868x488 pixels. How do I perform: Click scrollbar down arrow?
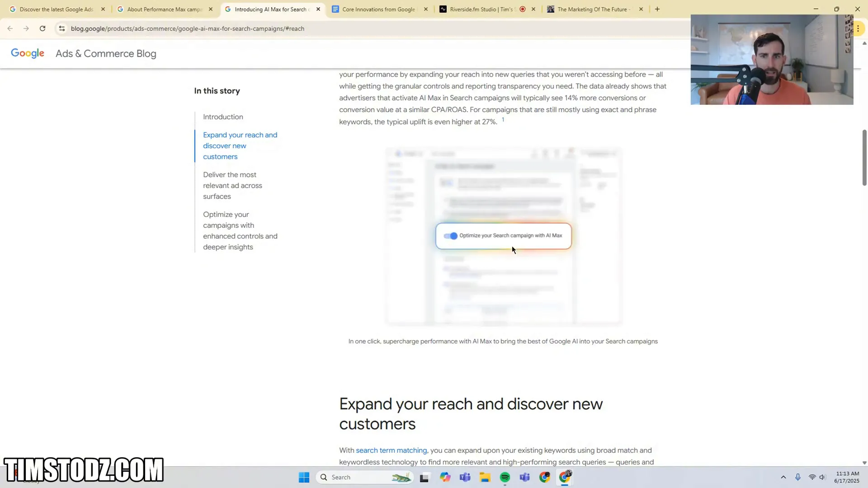pos(864,463)
